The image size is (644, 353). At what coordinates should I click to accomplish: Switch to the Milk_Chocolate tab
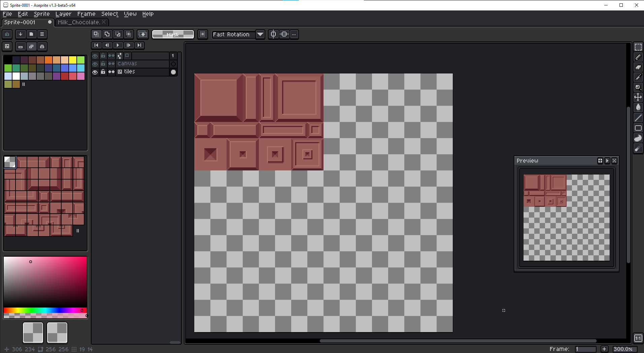(79, 22)
